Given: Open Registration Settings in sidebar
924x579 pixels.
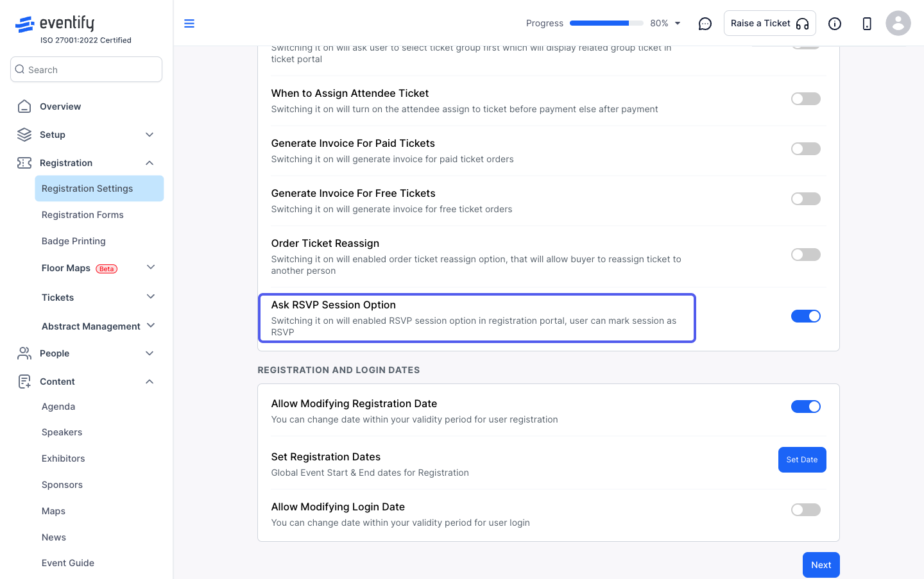Looking at the screenshot, I should pyautogui.click(x=99, y=189).
